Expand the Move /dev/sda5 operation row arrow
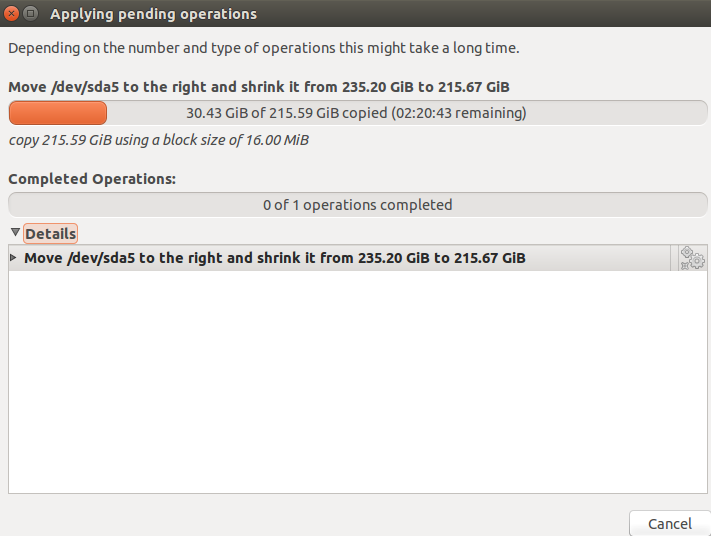Viewport: 711px width, 536px height. pos(13,258)
